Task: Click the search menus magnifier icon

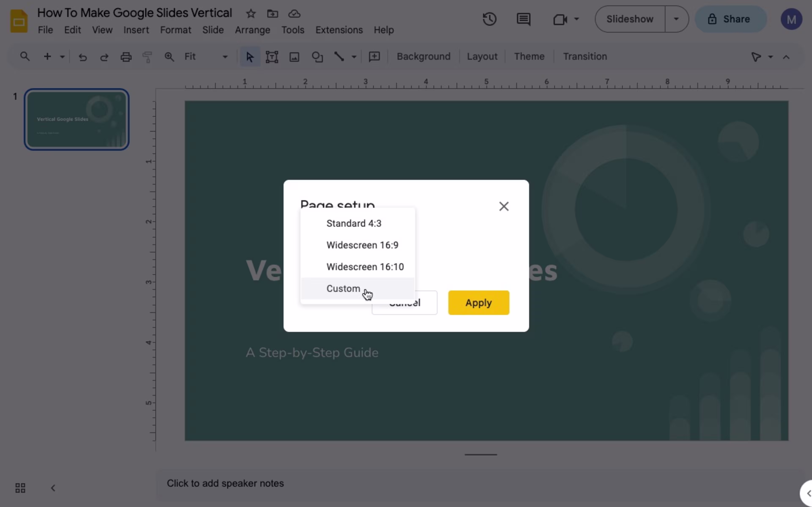Action: click(x=25, y=56)
